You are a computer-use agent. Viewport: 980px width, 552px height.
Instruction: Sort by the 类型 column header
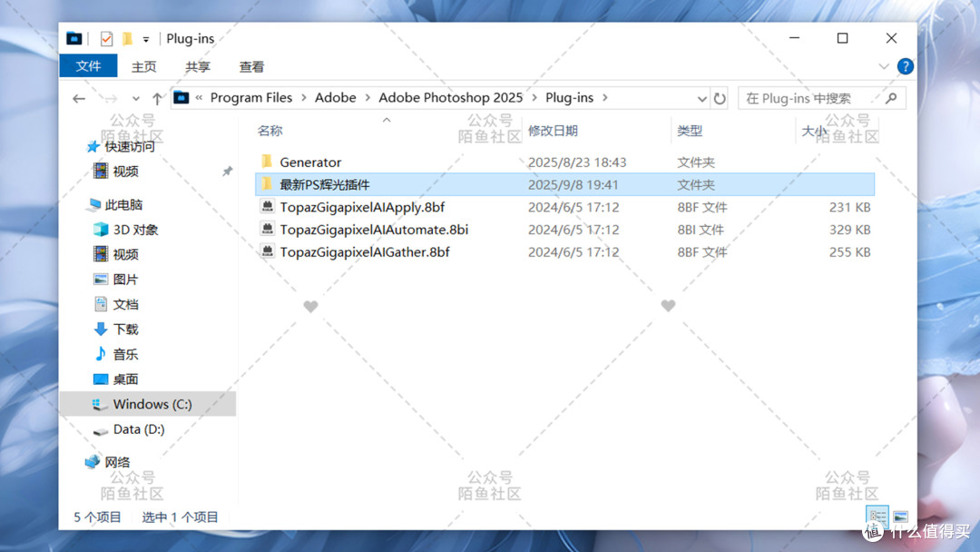pos(690,131)
